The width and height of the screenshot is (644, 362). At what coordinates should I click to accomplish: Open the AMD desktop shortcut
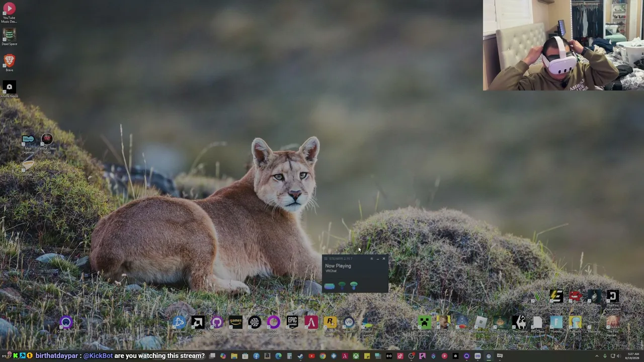point(198,326)
